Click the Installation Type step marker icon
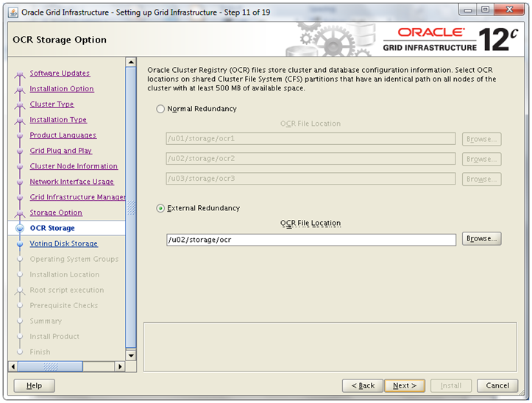532x403 pixels. (20, 121)
